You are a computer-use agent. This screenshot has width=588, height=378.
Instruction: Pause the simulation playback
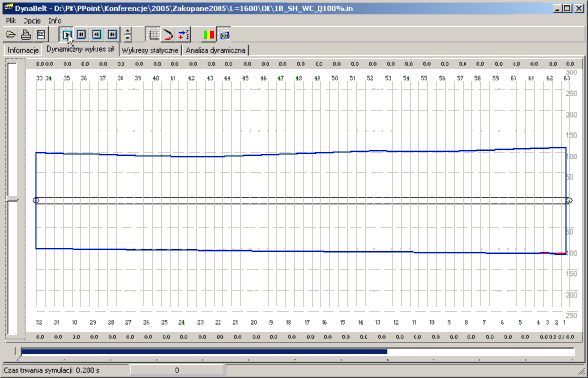81,35
